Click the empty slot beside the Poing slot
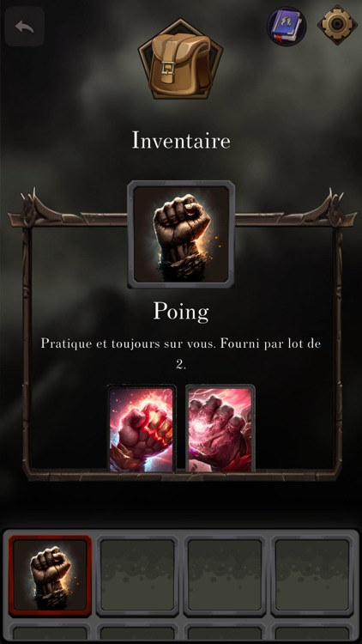The height and width of the screenshot is (644, 362). click(137, 575)
